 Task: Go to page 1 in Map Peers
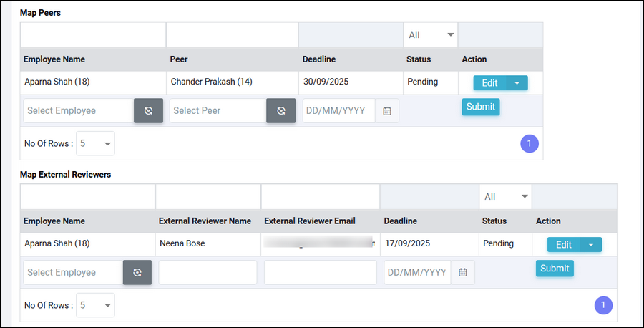[529, 144]
